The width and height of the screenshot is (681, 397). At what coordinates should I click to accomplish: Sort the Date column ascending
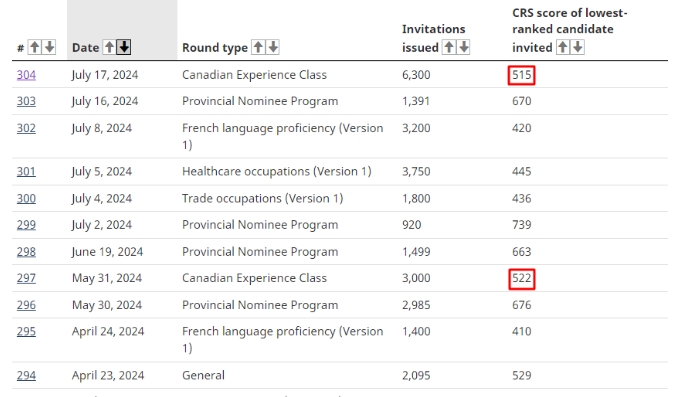109,47
